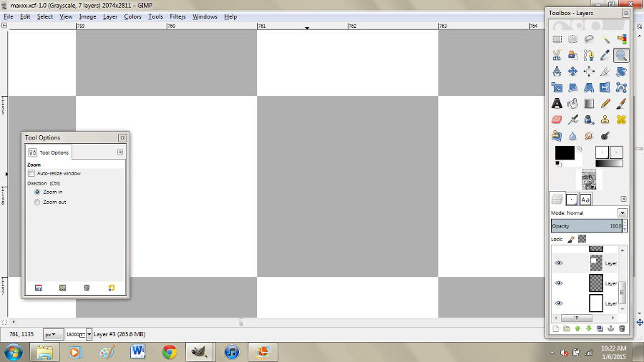Expand the zoom percentage dropdown arrow
The height and width of the screenshot is (362, 644).
coord(89,334)
